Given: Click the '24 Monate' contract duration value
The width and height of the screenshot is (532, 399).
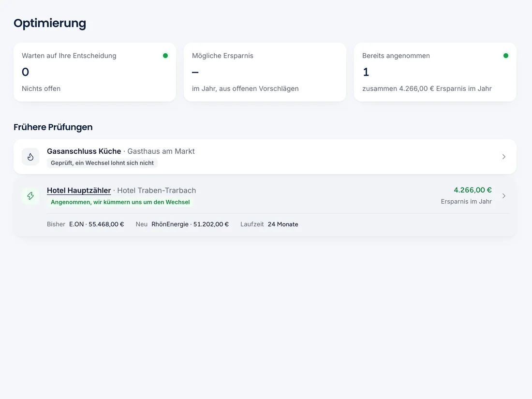Looking at the screenshot, I should [x=283, y=224].
